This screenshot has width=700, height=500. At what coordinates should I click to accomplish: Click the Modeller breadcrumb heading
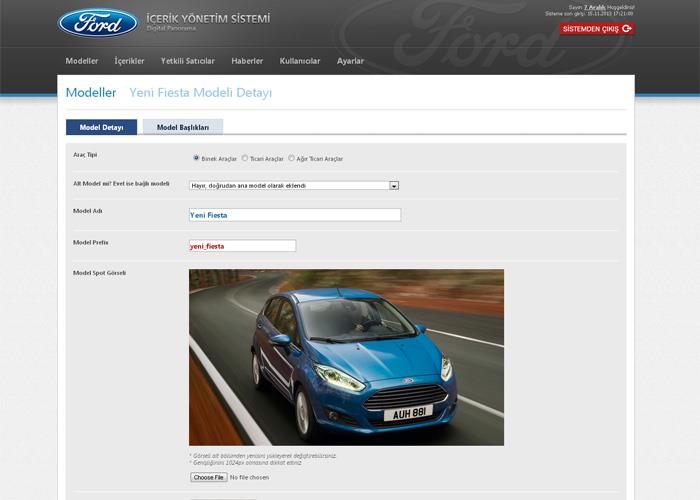pyautogui.click(x=91, y=92)
